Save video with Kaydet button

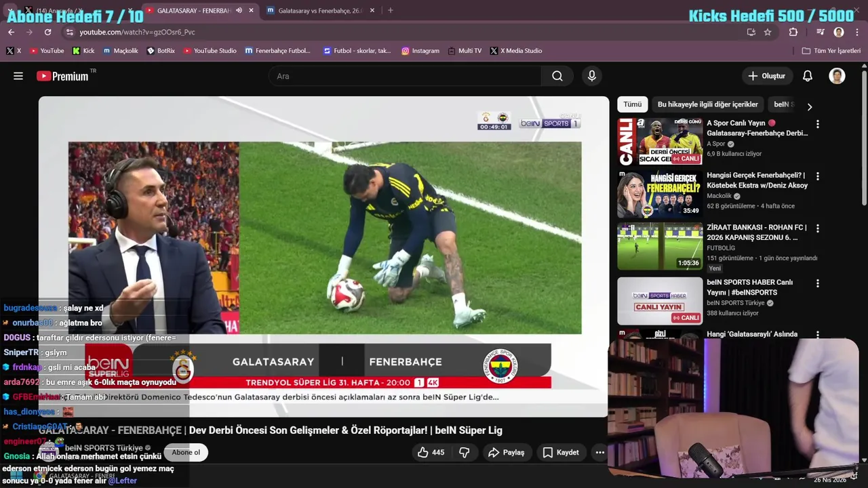[561, 452]
